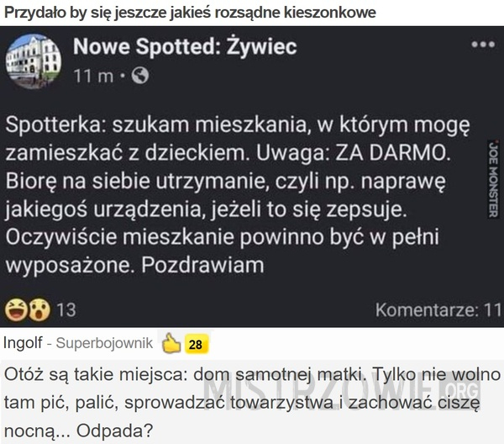
Task: Click the comment text about dom samotnej matki
Action: pyautogui.click(x=252, y=403)
